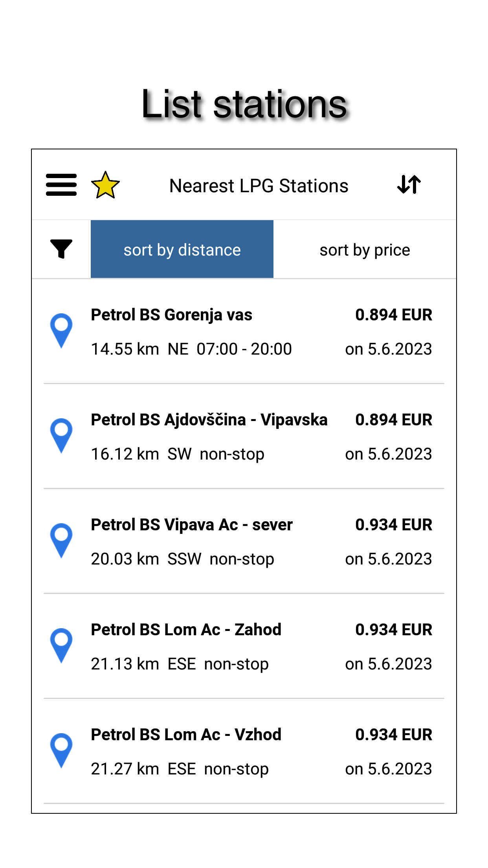Tap the Nearest LPG Stations title
This screenshot has width=488, height=868.
point(259,186)
